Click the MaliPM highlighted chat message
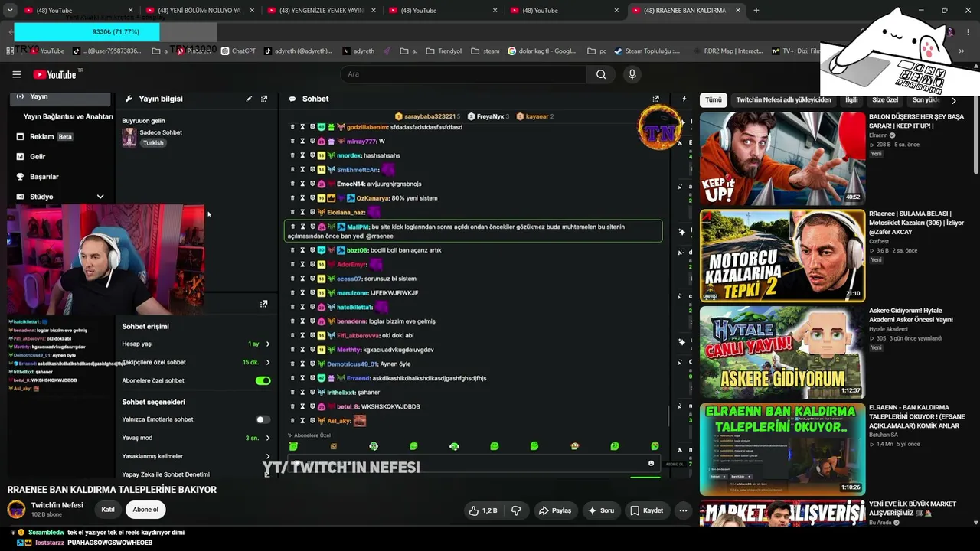 pyautogui.click(x=473, y=231)
